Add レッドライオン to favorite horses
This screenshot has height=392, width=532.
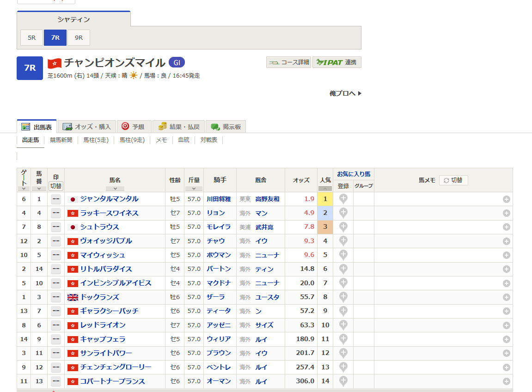[343, 325]
